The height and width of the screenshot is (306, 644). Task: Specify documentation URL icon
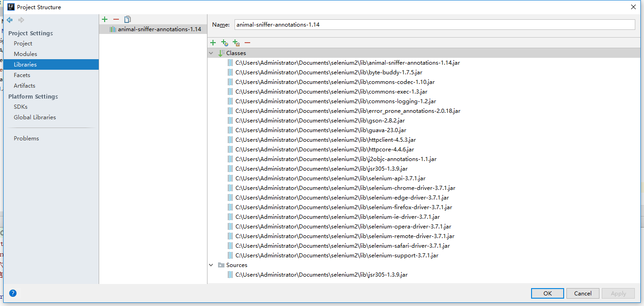[224, 43]
